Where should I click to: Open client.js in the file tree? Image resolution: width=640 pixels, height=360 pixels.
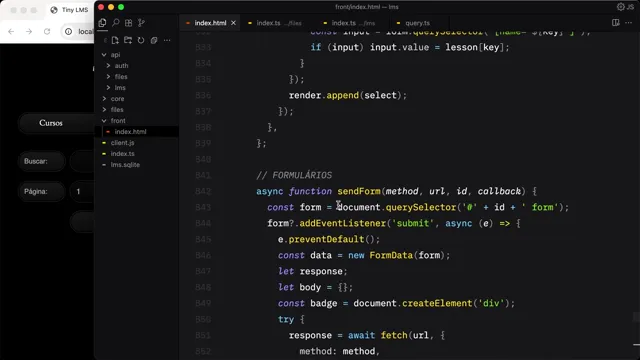coord(122,142)
